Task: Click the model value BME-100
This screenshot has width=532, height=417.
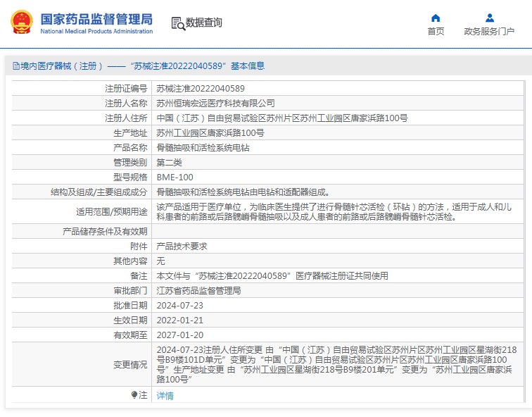Action: pyautogui.click(x=175, y=178)
